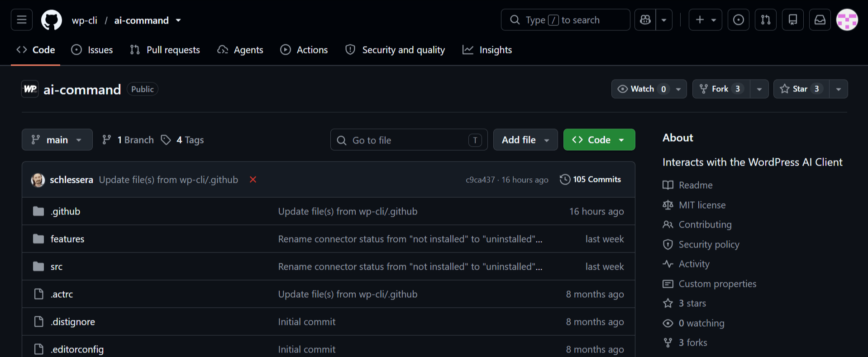The width and height of the screenshot is (868, 357).
Task: Open commit c9ca437 hash link
Action: [x=480, y=180]
